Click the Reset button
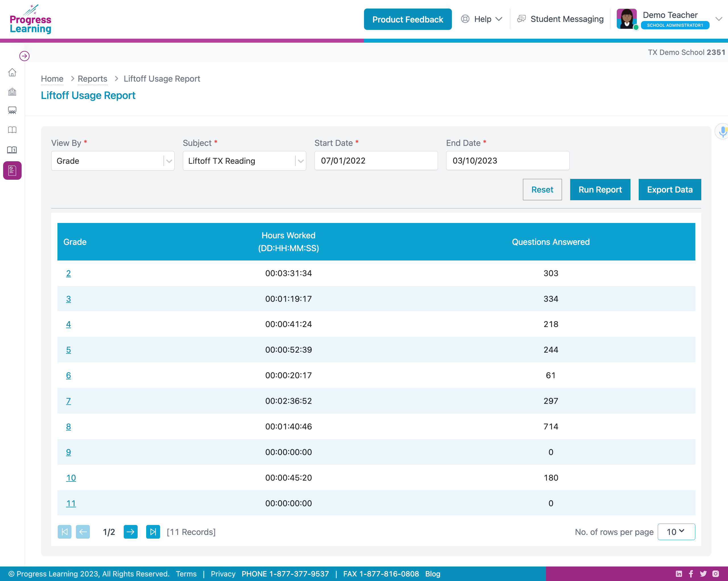Screen dimensions: 728x581 point(542,189)
